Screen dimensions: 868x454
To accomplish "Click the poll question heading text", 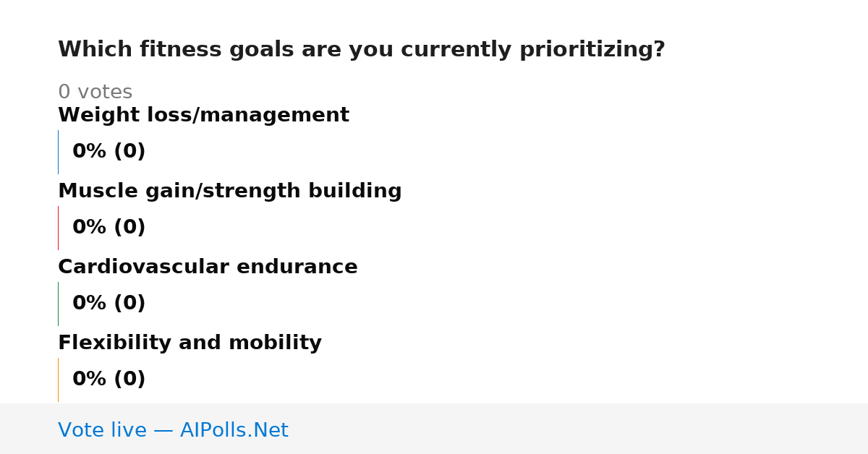I will (x=361, y=50).
